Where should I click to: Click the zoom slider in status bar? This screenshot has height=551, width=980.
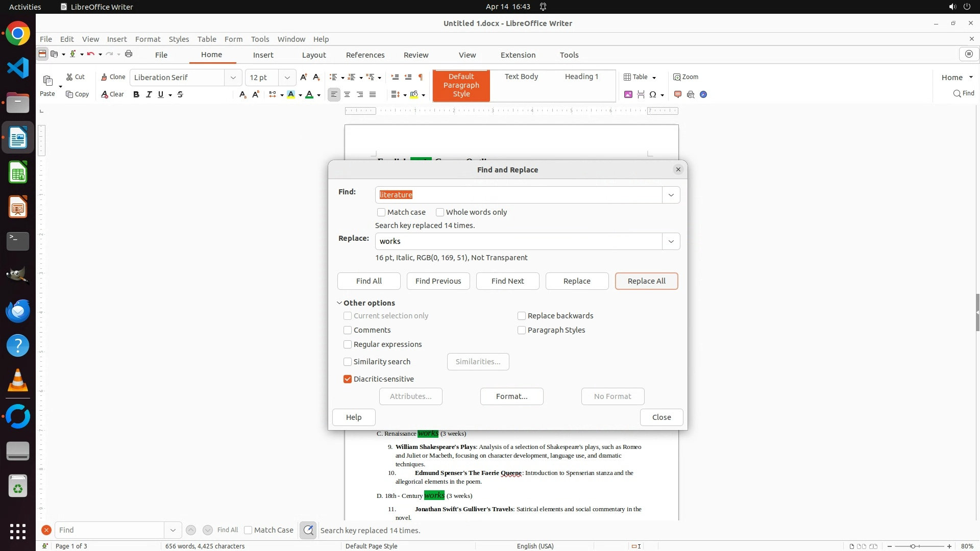point(913,546)
